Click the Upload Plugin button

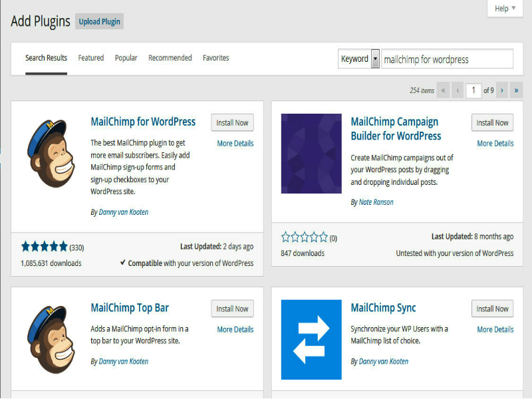tap(99, 22)
